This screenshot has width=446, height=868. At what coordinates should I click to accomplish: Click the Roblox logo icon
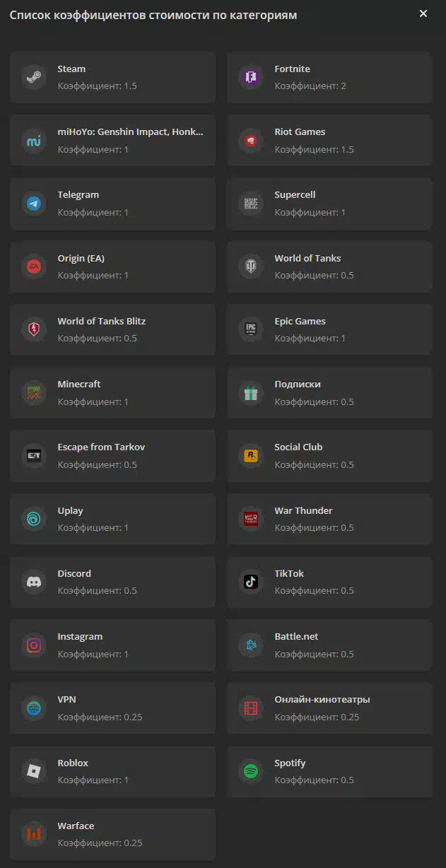[x=33, y=771]
